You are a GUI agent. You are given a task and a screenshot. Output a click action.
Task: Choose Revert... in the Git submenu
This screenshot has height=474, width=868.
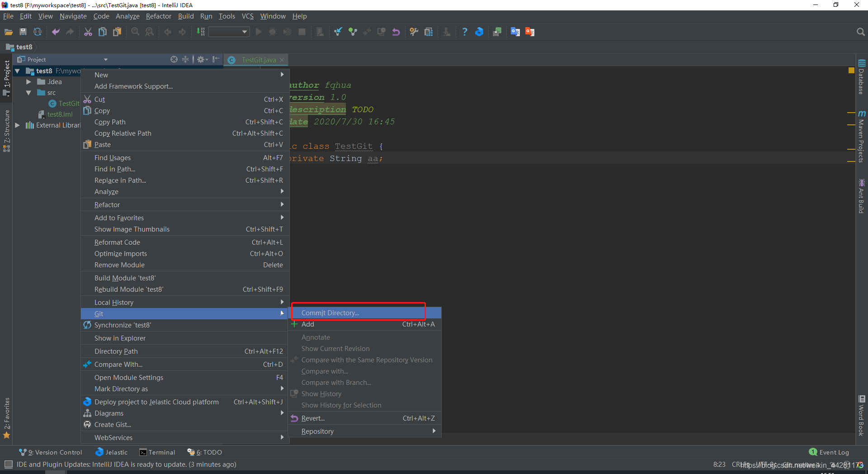[x=365, y=418]
